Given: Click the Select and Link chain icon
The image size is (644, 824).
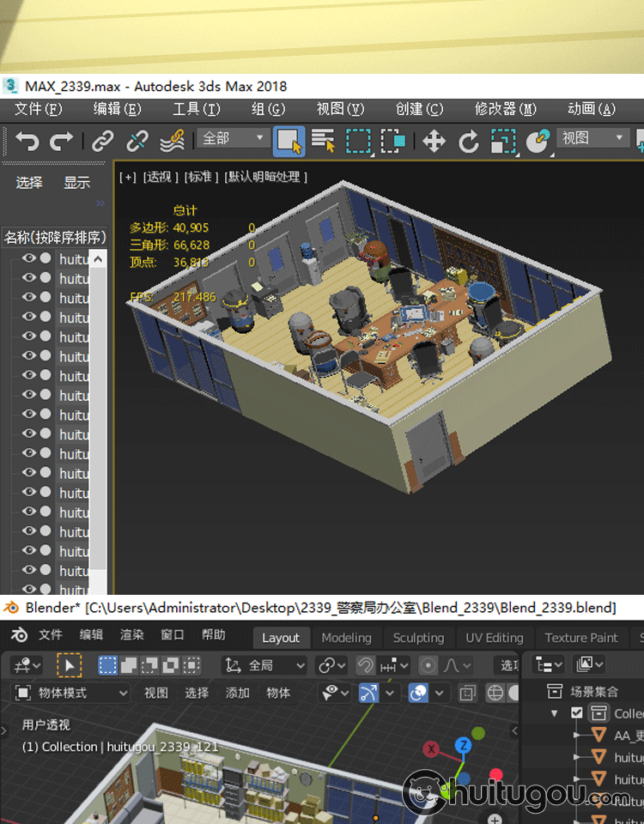Looking at the screenshot, I should coord(103,141).
